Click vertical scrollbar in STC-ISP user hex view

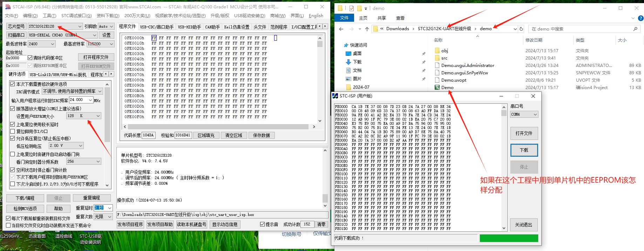pyautogui.click(x=504, y=168)
